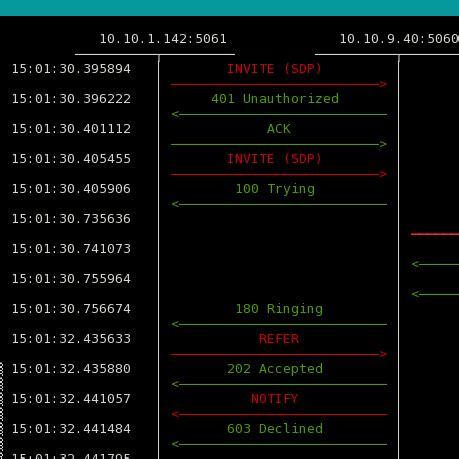Click the left-pointing arrow under NOTIFY
The height and width of the screenshot is (459, 459).
(279, 414)
